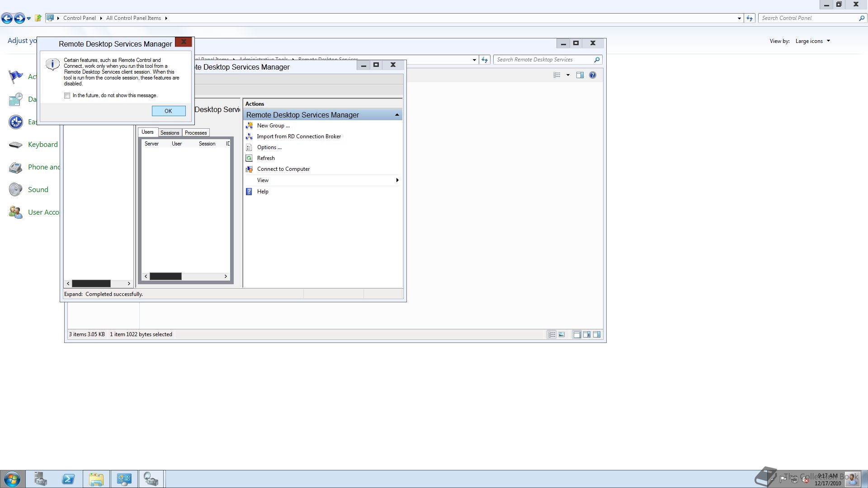Click the Import from RD Connection Broker icon
Screen dimensions: 868x488
[x=249, y=136]
